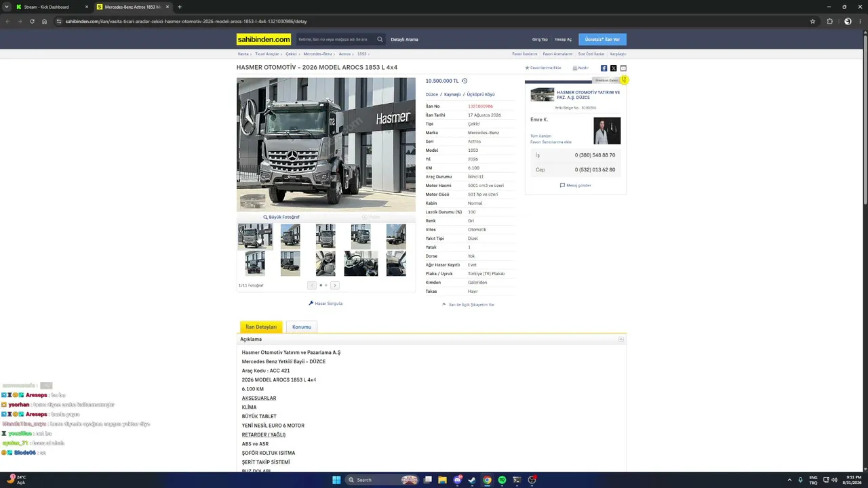The image size is (868, 488).
Task: Open the Windows Start menu
Action: 336,480
